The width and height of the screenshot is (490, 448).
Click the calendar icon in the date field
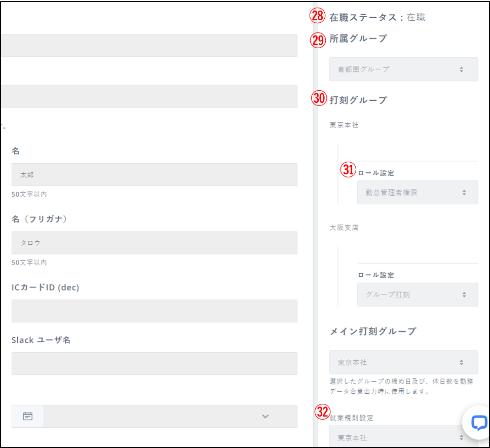pos(28,416)
